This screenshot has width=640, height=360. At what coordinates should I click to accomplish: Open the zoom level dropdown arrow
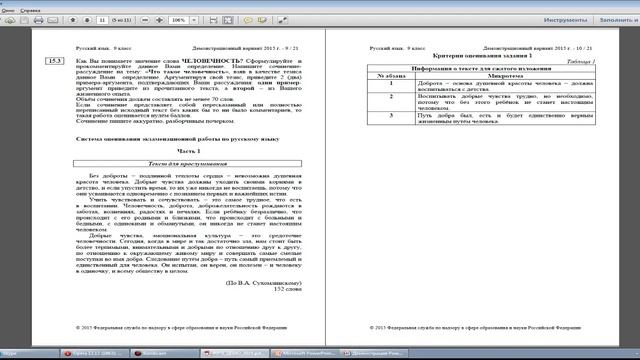tap(194, 20)
